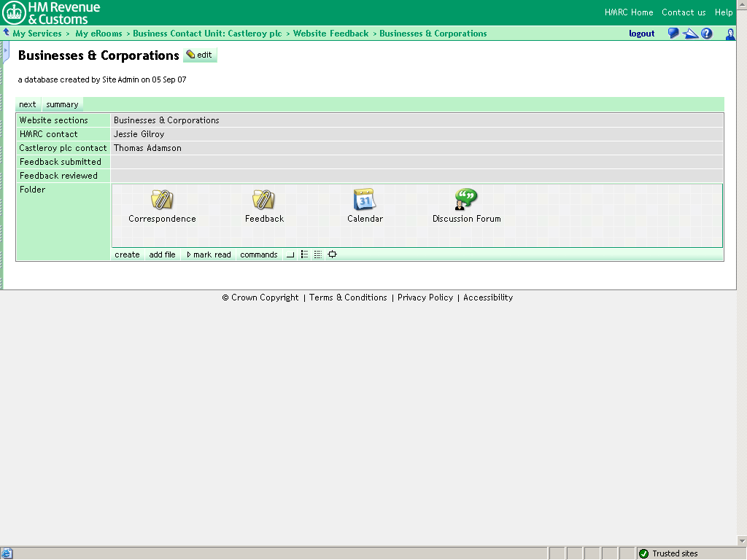Click the paper airplane icon
The image size is (747, 560).
click(x=690, y=34)
